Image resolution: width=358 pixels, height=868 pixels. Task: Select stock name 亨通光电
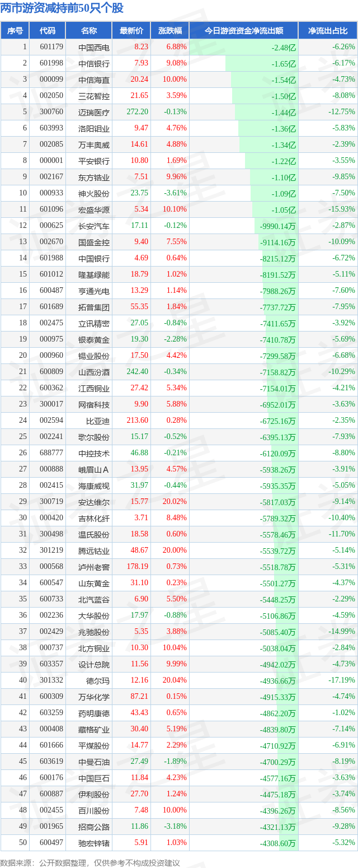(94, 291)
